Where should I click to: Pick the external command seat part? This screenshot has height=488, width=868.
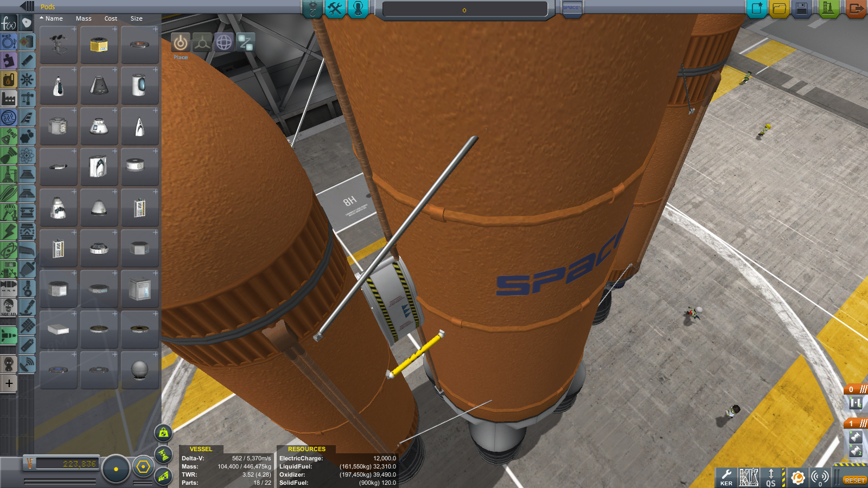(59, 45)
